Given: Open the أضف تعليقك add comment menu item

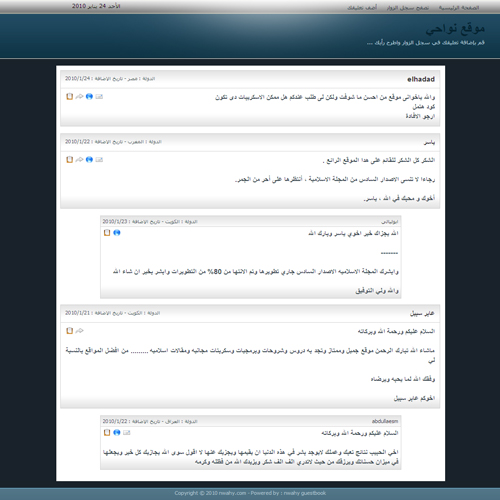Looking at the screenshot, I should coord(362,7).
